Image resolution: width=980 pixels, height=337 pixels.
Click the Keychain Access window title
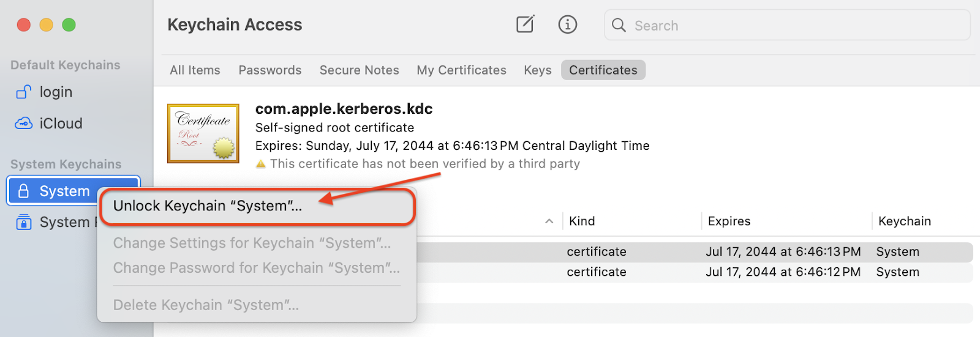pyautogui.click(x=235, y=24)
